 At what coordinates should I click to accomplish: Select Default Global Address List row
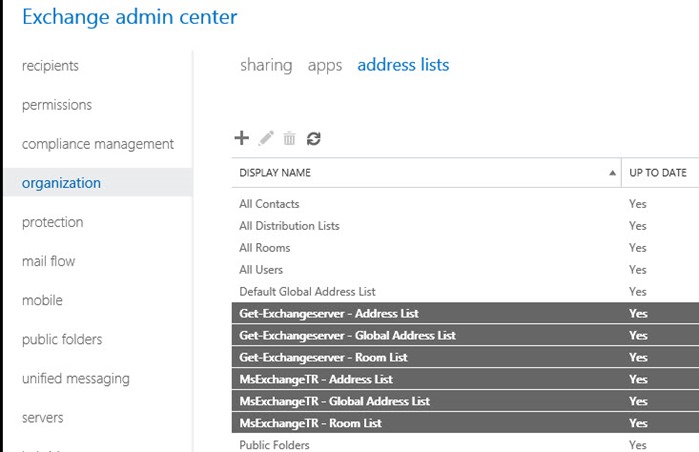coord(465,292)
